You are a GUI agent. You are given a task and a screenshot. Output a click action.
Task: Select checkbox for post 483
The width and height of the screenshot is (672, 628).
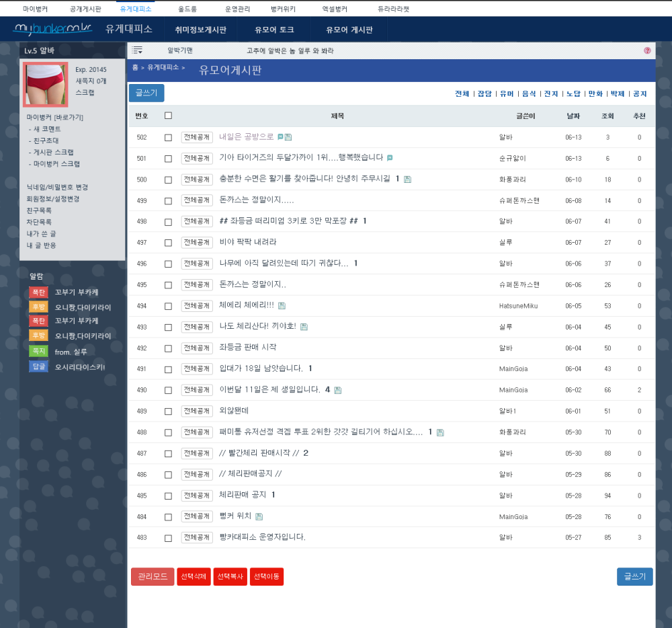tap(168, 538)
